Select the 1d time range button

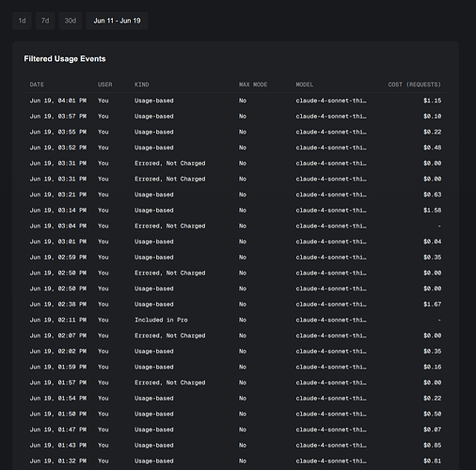(x=22, y=21)
